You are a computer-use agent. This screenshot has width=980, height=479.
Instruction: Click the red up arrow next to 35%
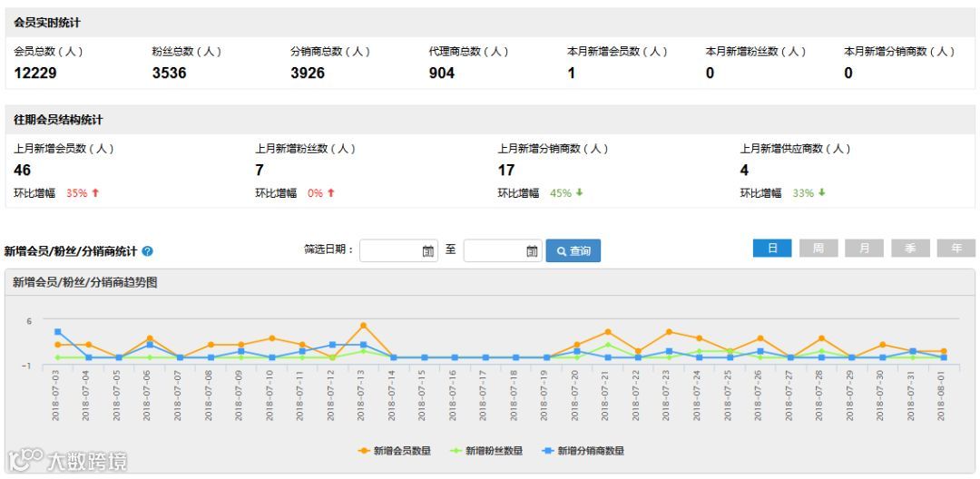(x=95, y=193)
